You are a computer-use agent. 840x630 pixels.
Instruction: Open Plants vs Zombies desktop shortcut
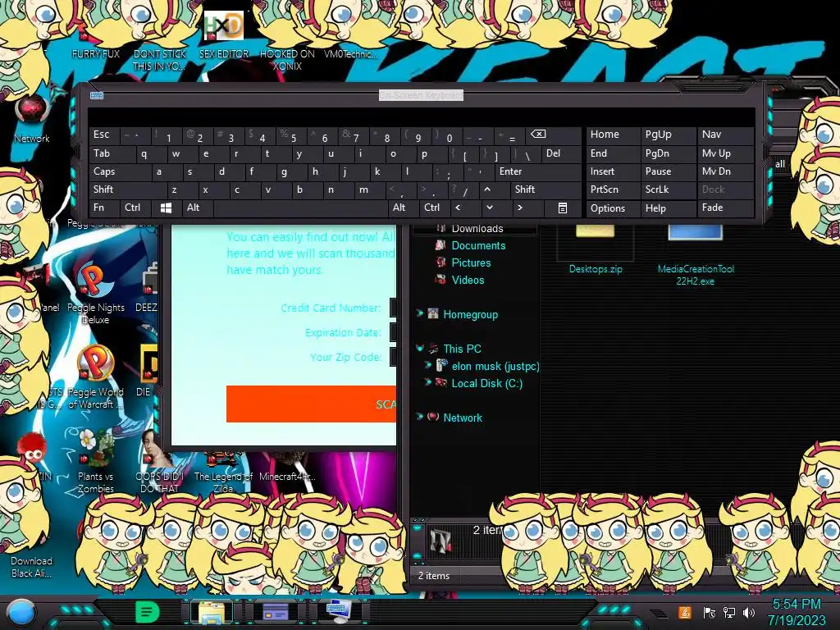point(95,461)
